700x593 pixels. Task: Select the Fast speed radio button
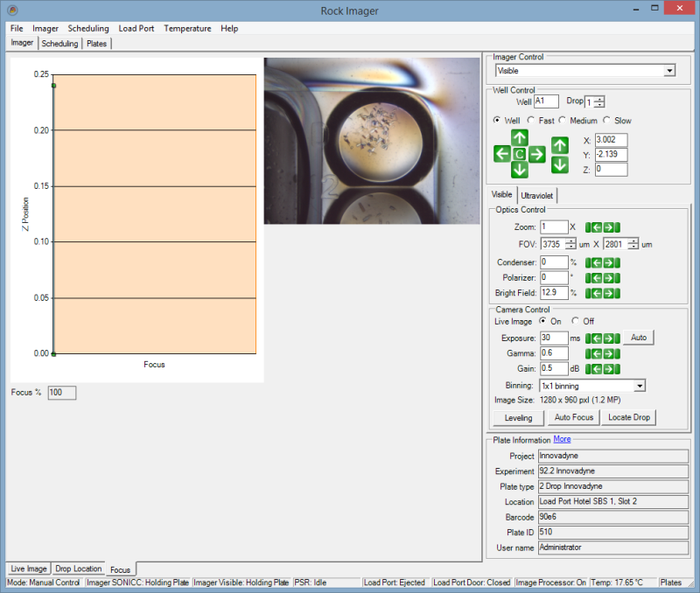point(531,121)
